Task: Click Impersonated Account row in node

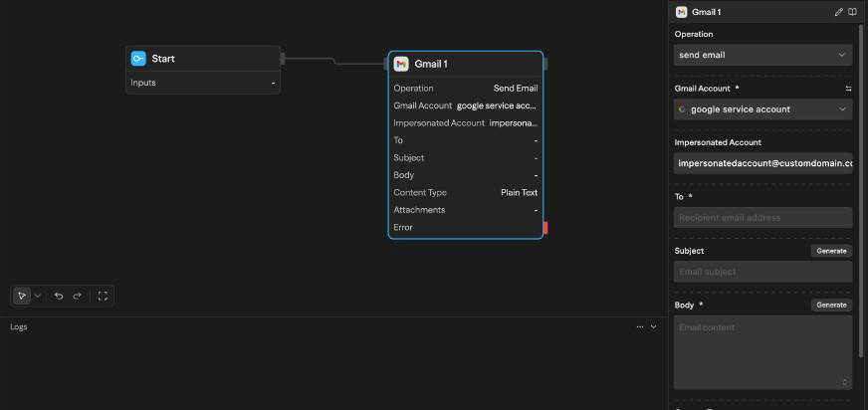Action: coord(466,123)
